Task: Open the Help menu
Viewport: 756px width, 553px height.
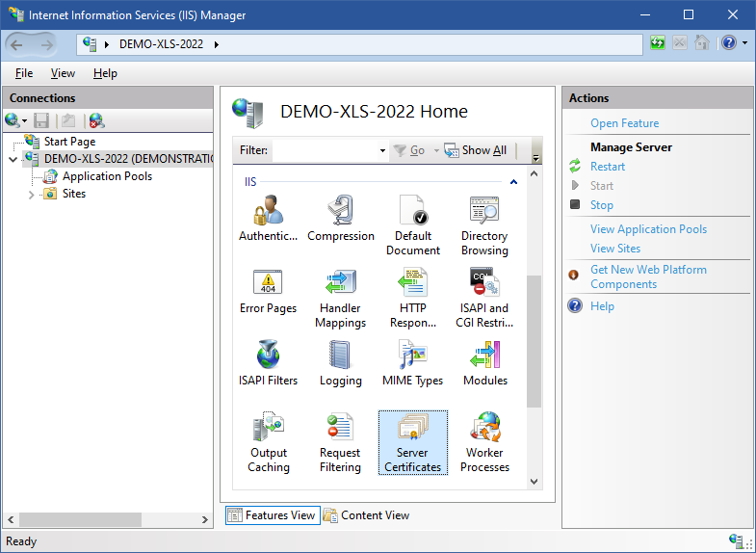Action: [105, 73]
